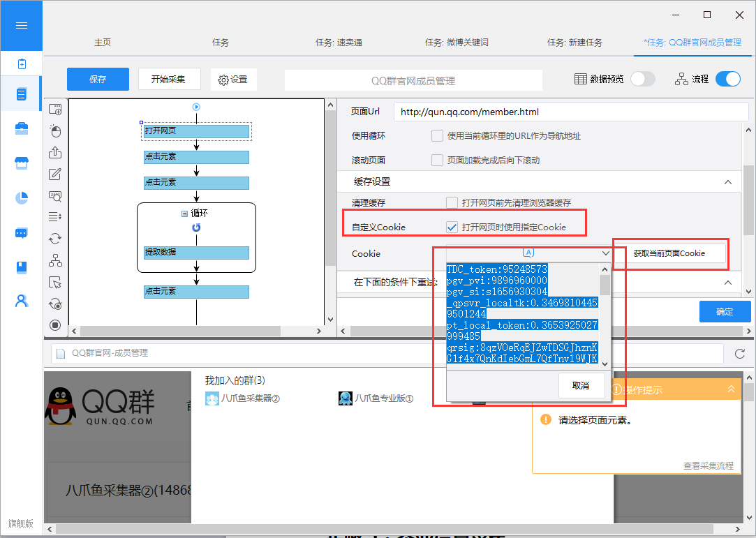Click the refresh icon beside the address bar

click(740, 354)
